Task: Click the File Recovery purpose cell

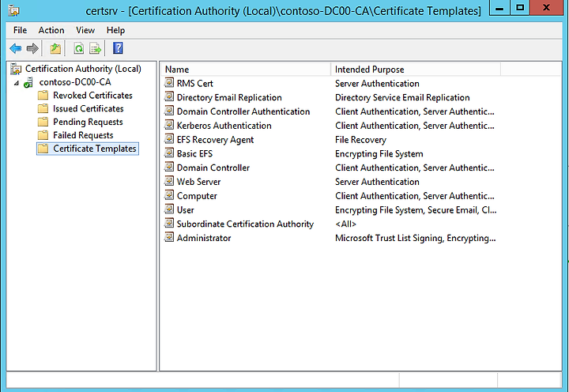Action: pyautogui.click(x=360, y=140)
